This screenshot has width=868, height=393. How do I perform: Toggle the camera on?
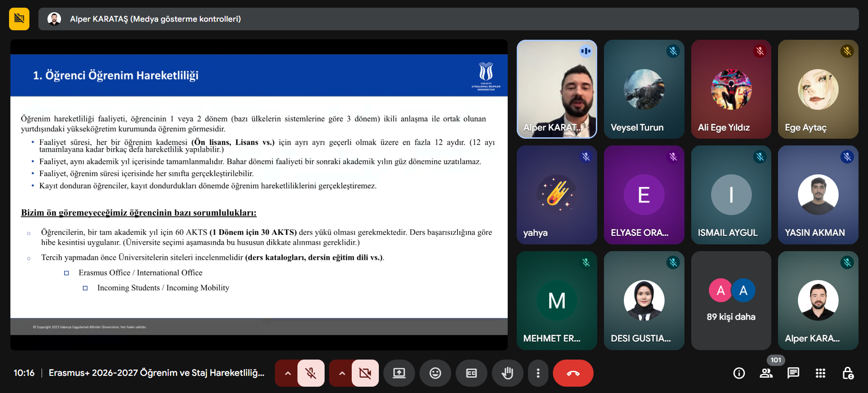[x=365, y=373]
